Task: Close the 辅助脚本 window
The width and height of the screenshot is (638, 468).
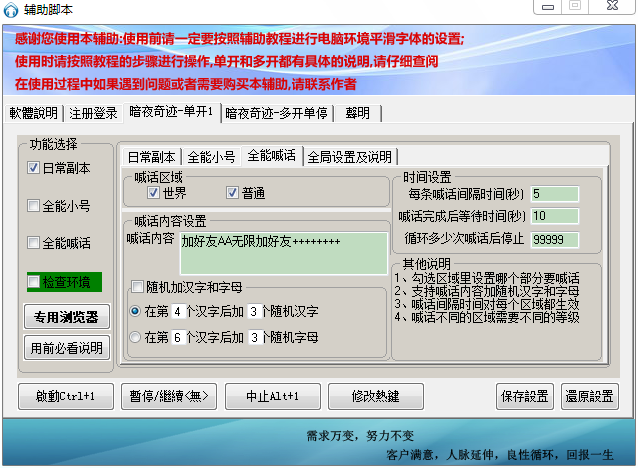Action: point(608,7)
